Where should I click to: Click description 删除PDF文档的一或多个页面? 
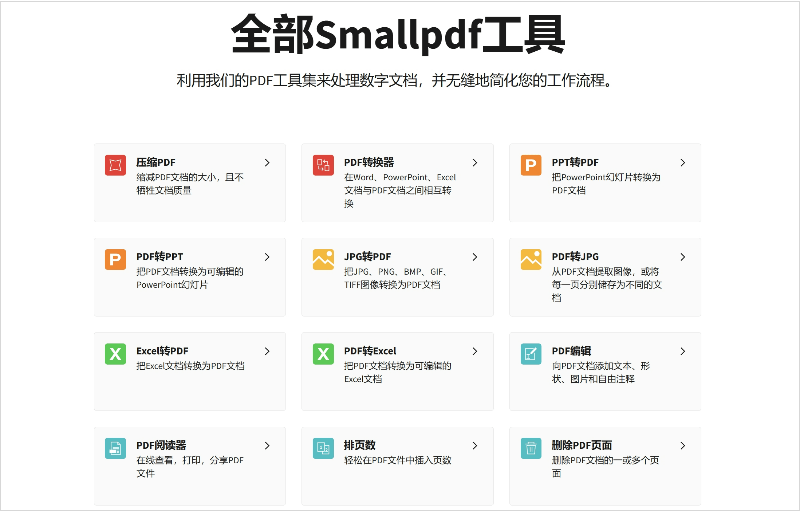(605, 467)
